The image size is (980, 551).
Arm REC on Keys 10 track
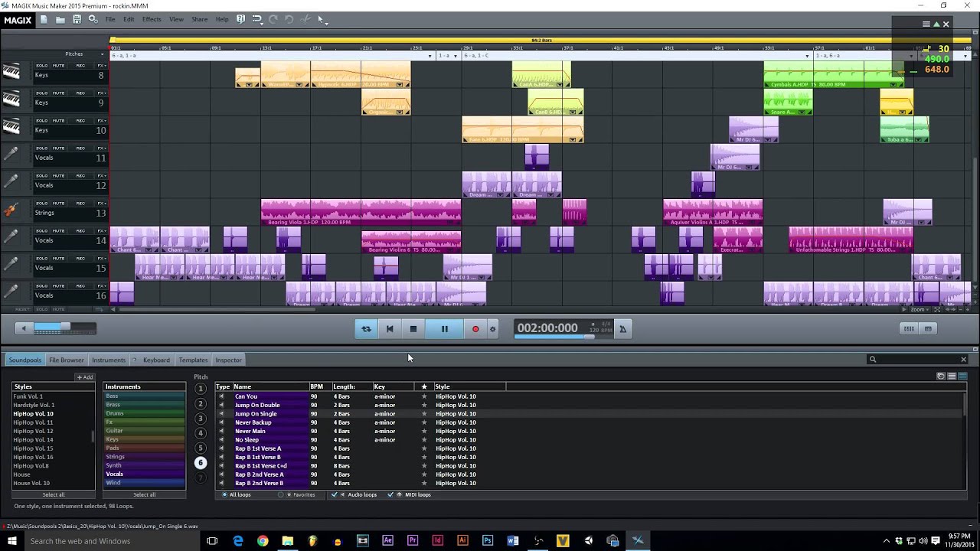(80, 121)
